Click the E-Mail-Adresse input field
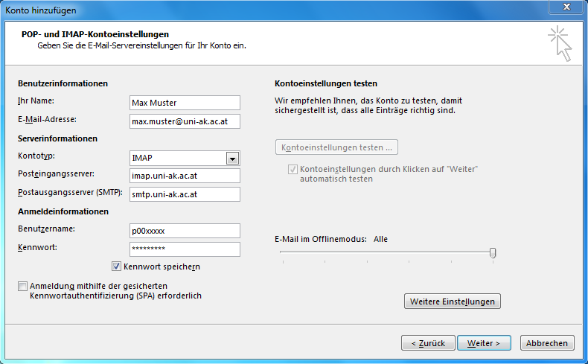This screenshot has width=588, height=364. pos(185,121)
